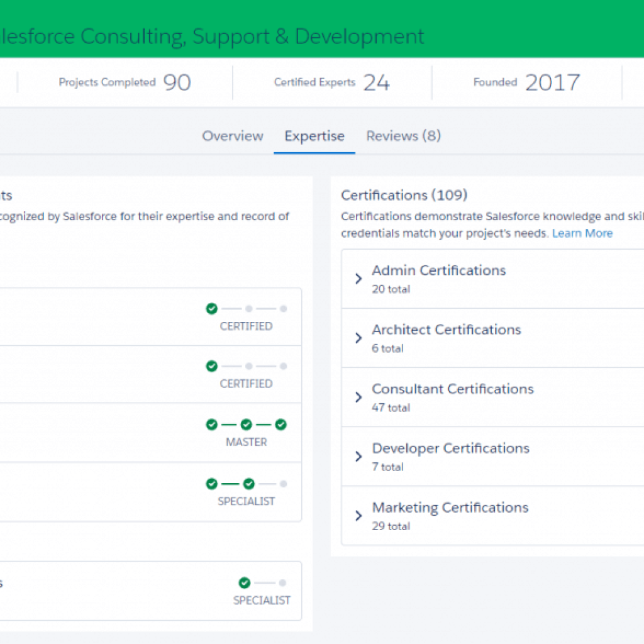Screen dimensions: 644x644
Task: Click the 6 total text
Action: click(387, 348)
